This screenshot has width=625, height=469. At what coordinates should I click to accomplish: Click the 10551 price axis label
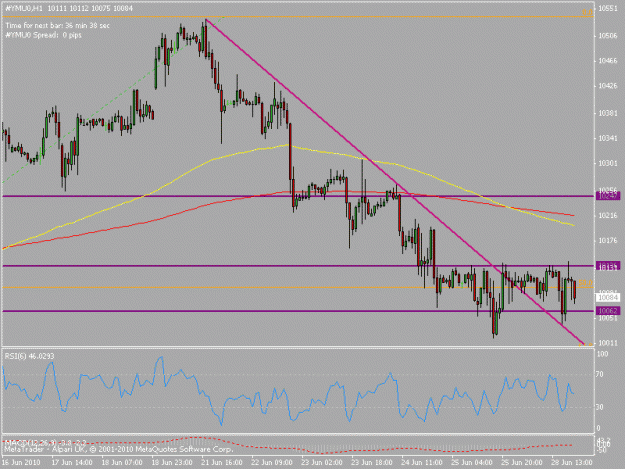[x=608, y=8]
